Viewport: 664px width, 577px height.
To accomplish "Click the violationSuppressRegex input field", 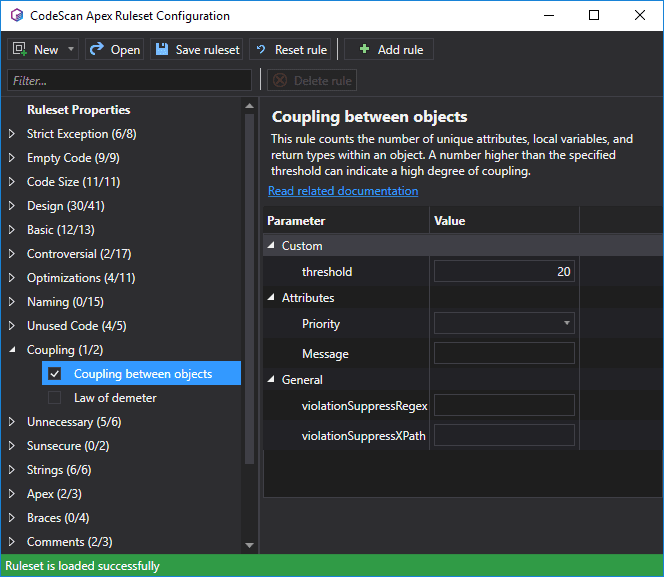I will (504, 406).
